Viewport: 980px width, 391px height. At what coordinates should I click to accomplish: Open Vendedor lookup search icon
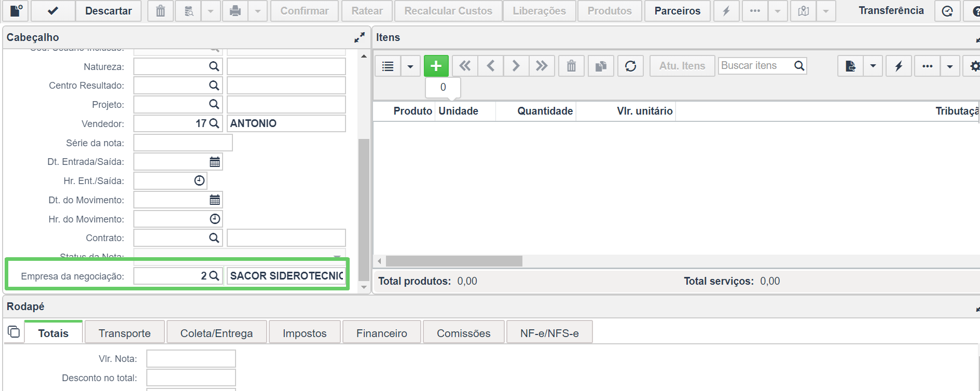(214, 123)
